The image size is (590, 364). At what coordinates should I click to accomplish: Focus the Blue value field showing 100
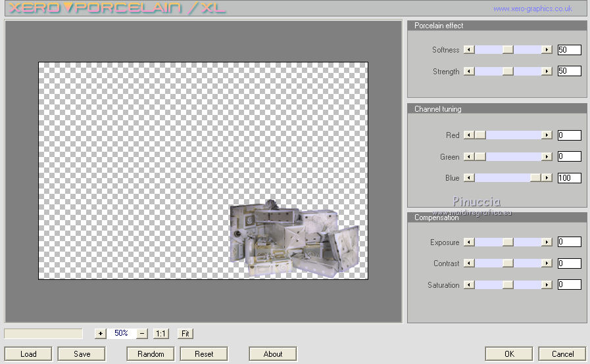point(570,177)
